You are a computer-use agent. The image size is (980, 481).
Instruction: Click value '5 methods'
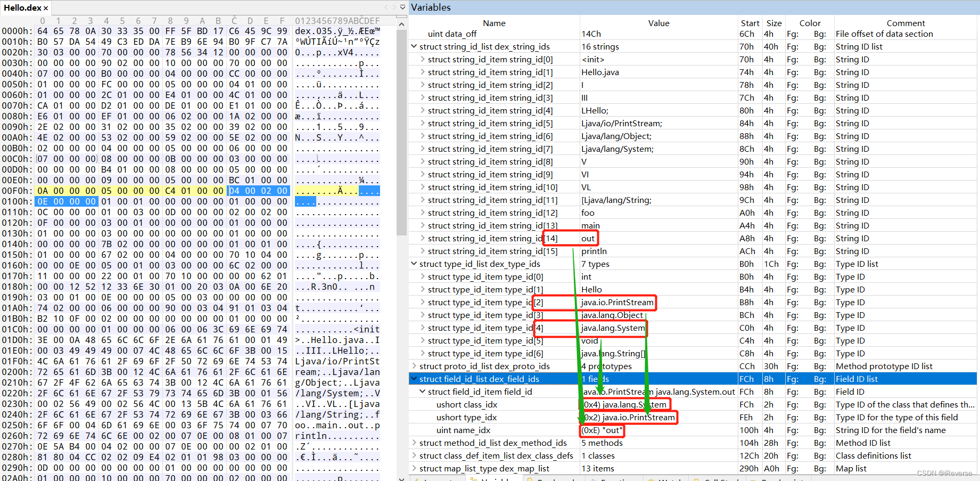pos(602,443)
